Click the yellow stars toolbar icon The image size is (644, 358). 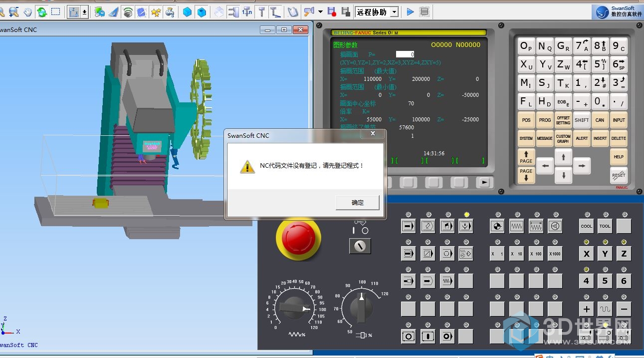[156, 11]
